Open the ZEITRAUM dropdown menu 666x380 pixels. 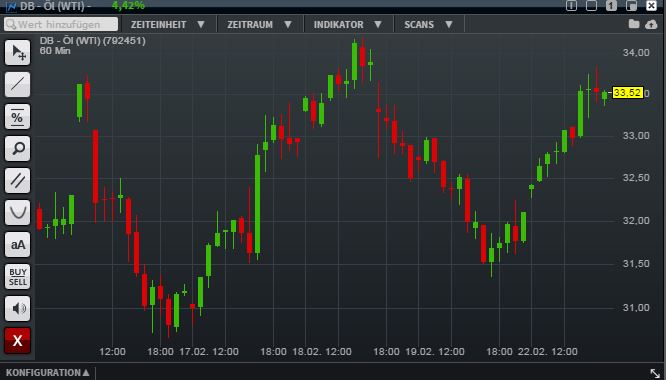pos(260,25)
